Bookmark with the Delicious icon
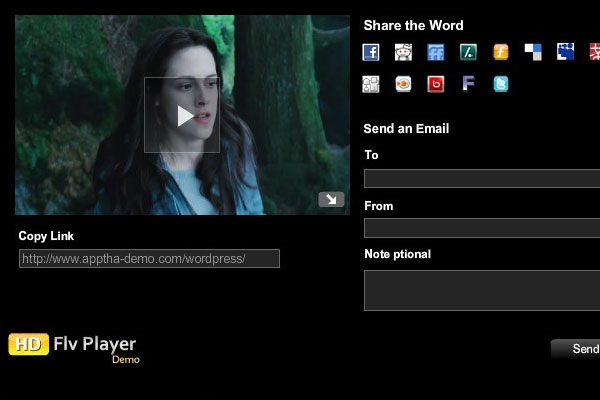 [x=533, y=52]
